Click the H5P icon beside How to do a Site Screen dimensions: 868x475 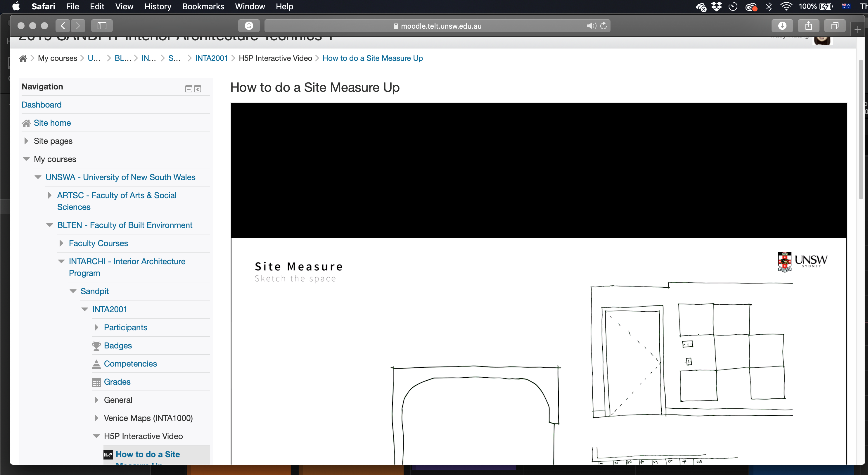[x=108, y=455]
